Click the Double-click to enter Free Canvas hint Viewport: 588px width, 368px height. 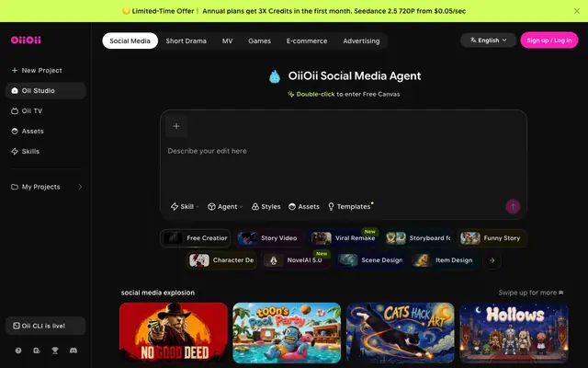click(x=344, y=94)
